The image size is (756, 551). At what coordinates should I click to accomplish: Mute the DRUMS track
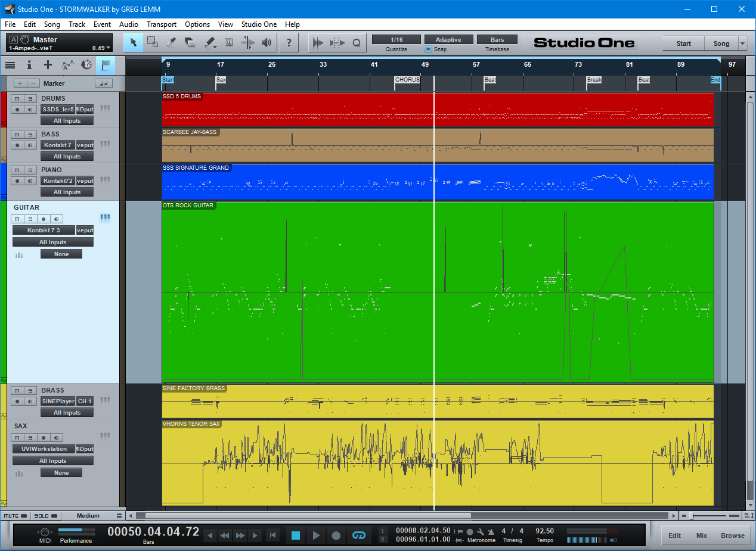point(17,98)
